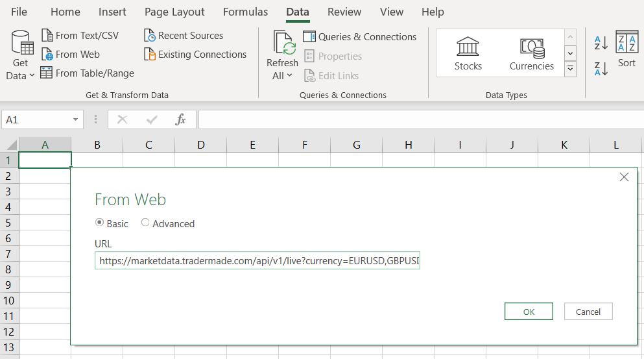644x359 pixels.
Task: Open the File tab
Action: pos(19,12)
